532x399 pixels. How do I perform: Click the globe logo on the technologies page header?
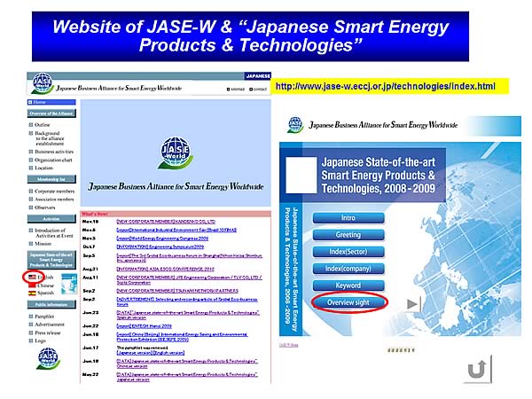(x=295, y=125)
